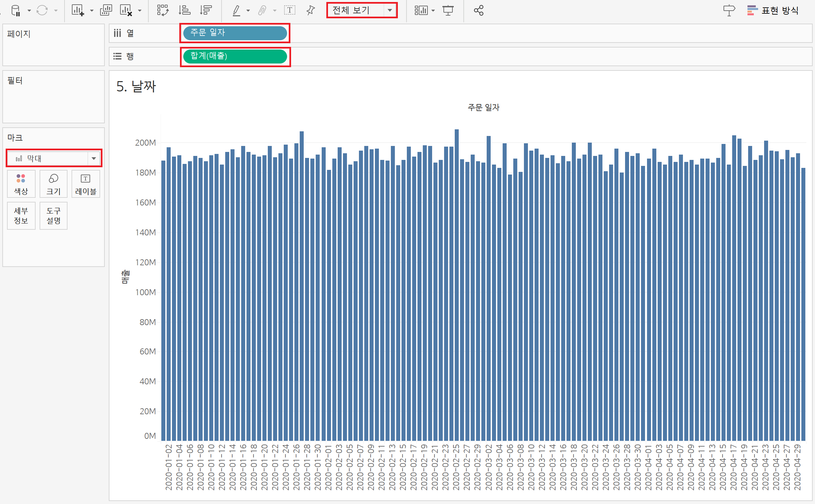Click the new worksheet icon

click(x=78, y=10)
